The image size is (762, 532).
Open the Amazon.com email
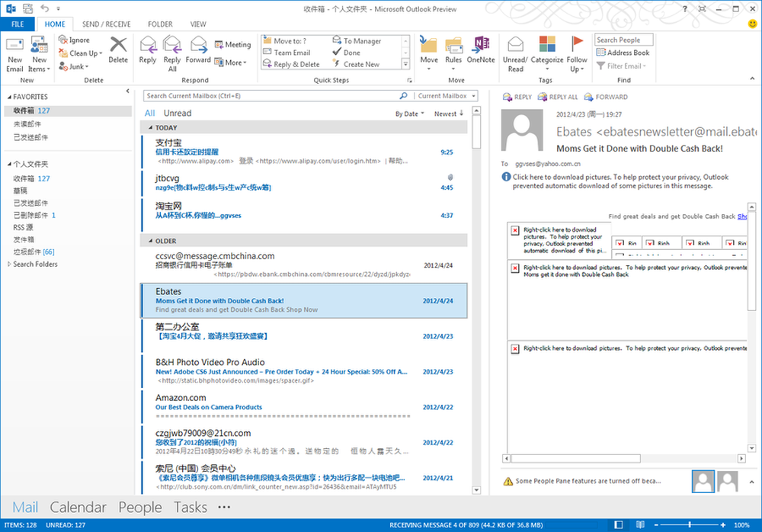point(304,406)
